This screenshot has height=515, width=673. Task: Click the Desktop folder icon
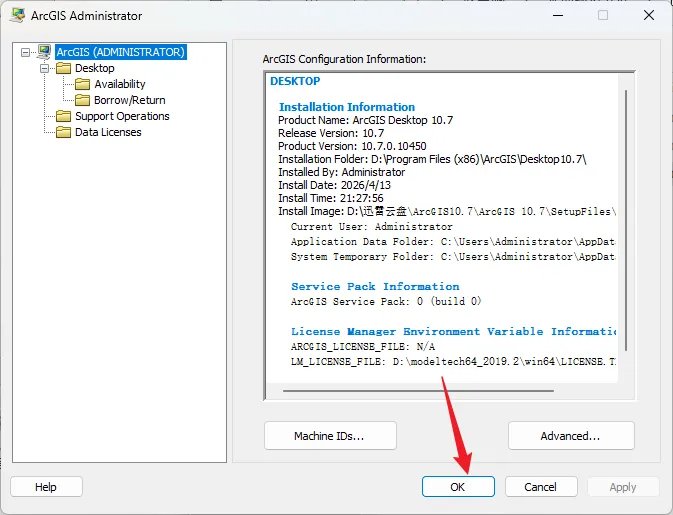coord(64,68)
